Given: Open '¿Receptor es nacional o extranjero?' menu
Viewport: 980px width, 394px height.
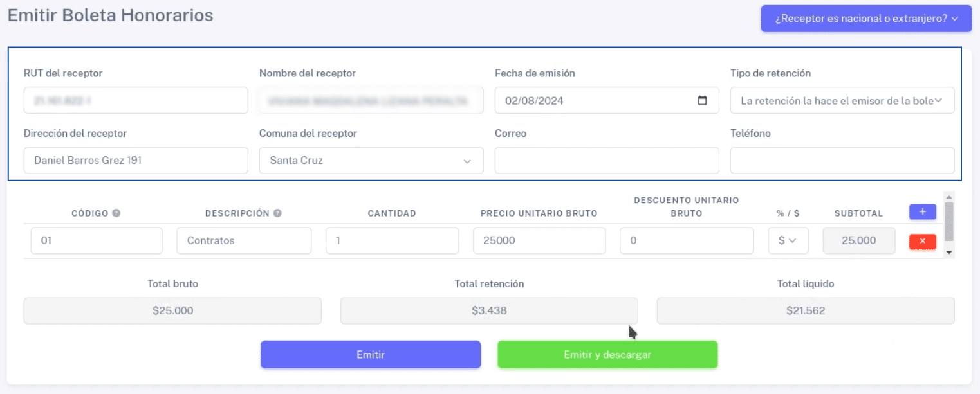Looking at the screenshot, I should (x=866, y=19).
